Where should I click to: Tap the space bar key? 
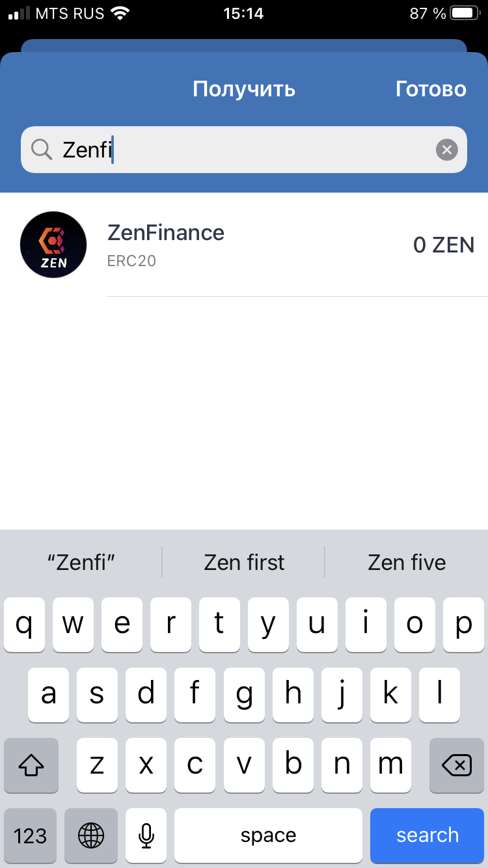tap(268, 835)
